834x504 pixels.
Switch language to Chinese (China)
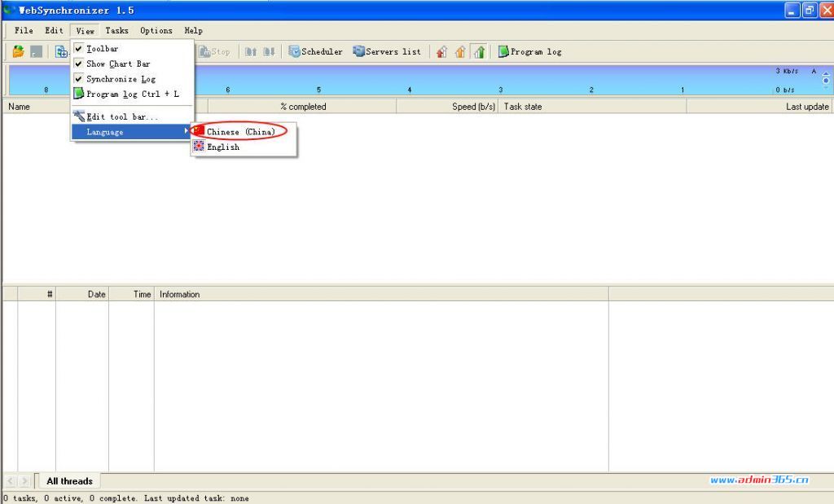244,131
